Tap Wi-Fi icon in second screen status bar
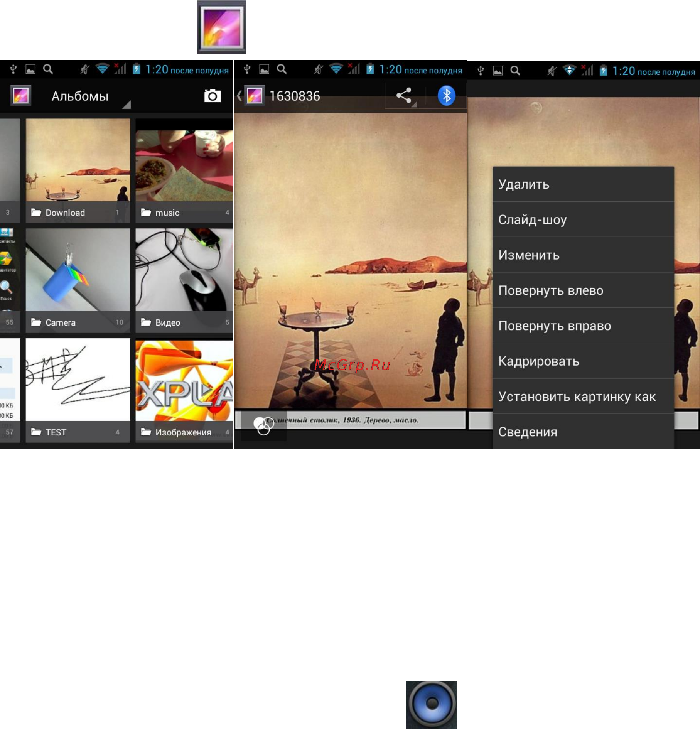 336,69
